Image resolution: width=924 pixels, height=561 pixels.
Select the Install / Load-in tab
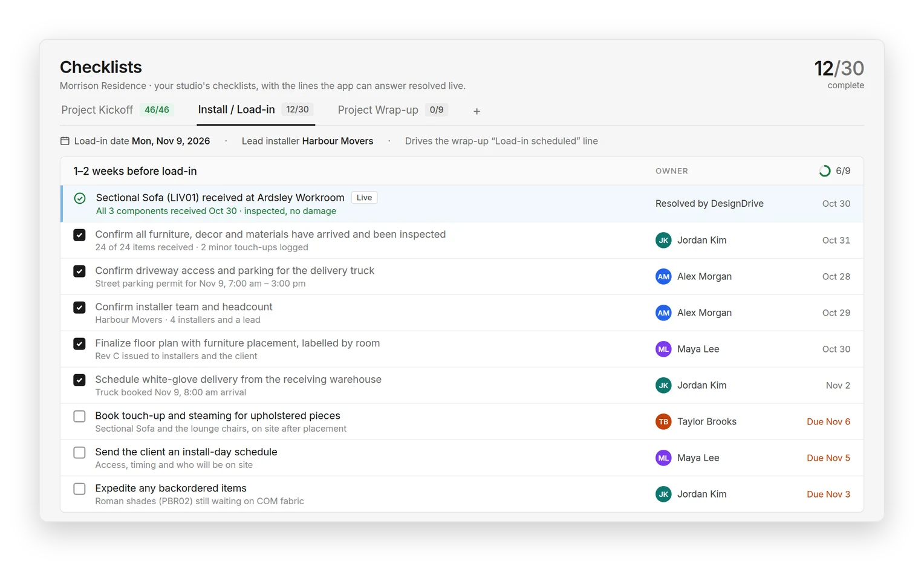[x=256, y=110]
